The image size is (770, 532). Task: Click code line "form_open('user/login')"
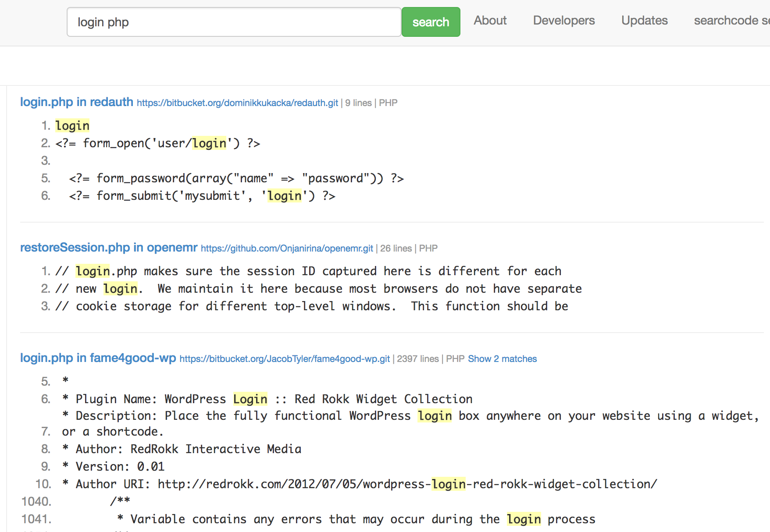tap(158, 143)
